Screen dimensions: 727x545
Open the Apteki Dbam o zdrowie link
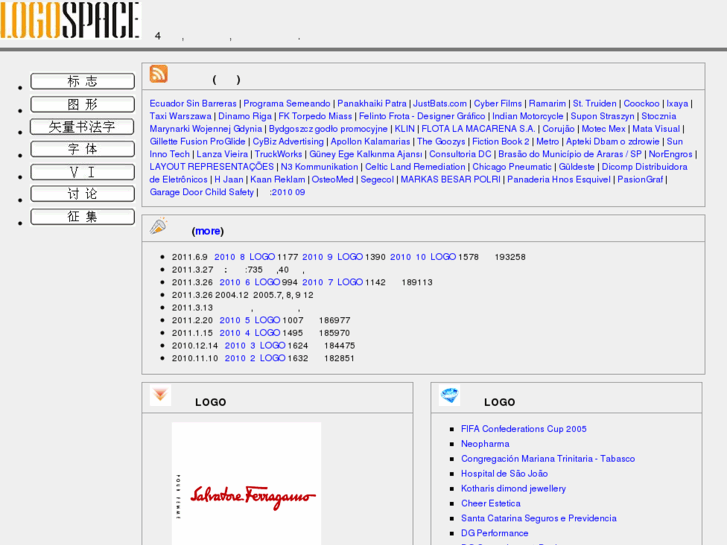612,141
